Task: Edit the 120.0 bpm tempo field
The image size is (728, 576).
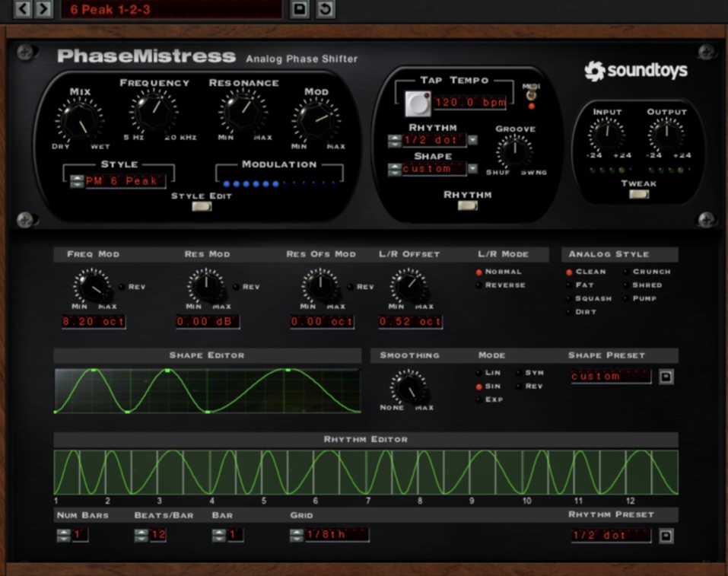Action: (x=470, y=102)
